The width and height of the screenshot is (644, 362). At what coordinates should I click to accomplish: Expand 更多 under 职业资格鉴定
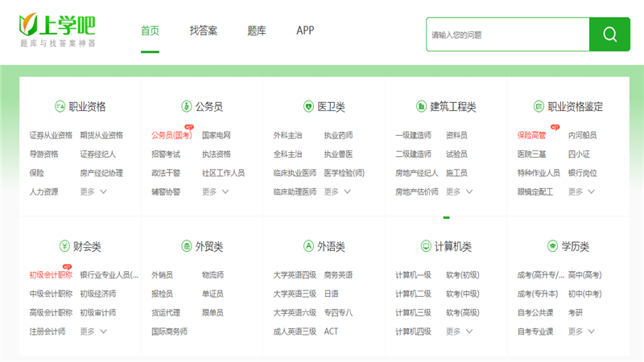[x=581, y=191]
